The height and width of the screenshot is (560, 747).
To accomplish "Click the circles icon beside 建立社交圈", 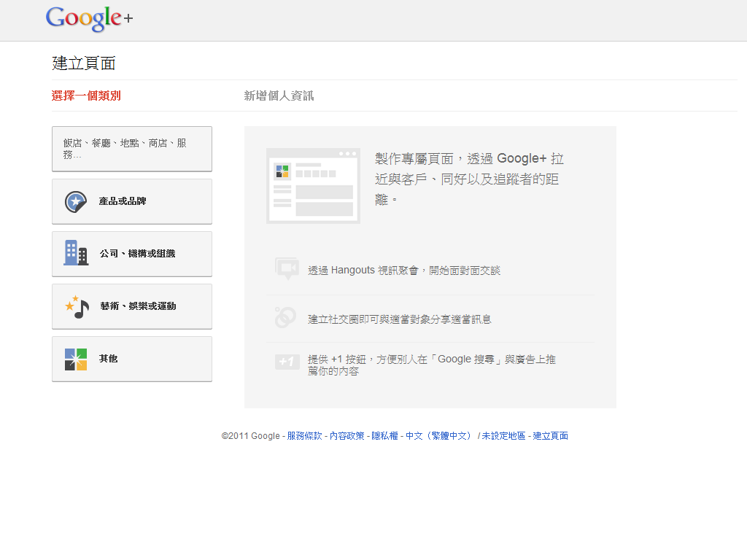I will click(285, 318).
